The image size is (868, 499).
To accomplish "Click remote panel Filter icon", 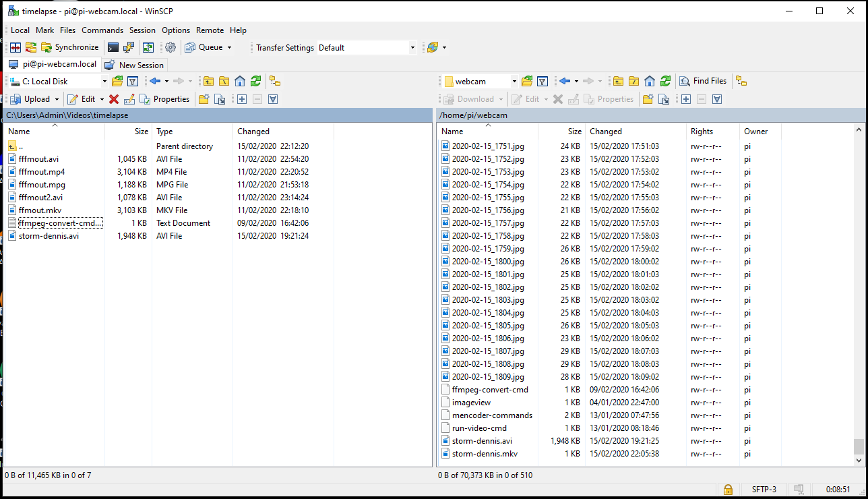I will pyautogui.click(x=542, y=81).
